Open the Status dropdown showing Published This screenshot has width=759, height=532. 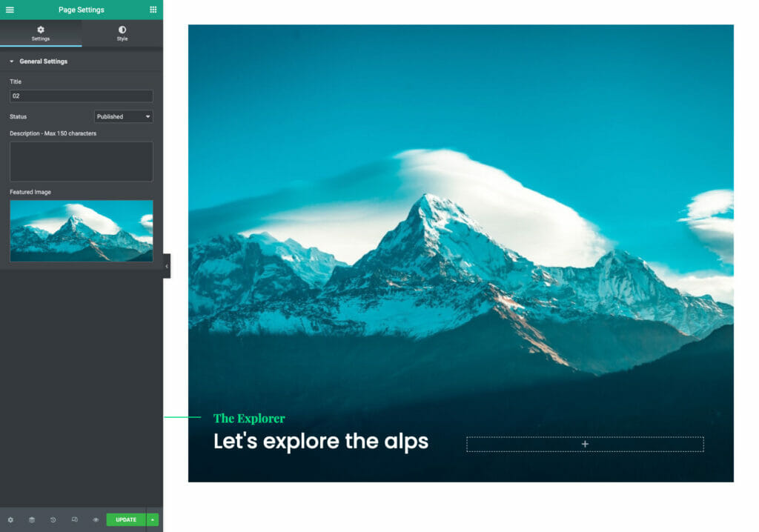point(123,116)
